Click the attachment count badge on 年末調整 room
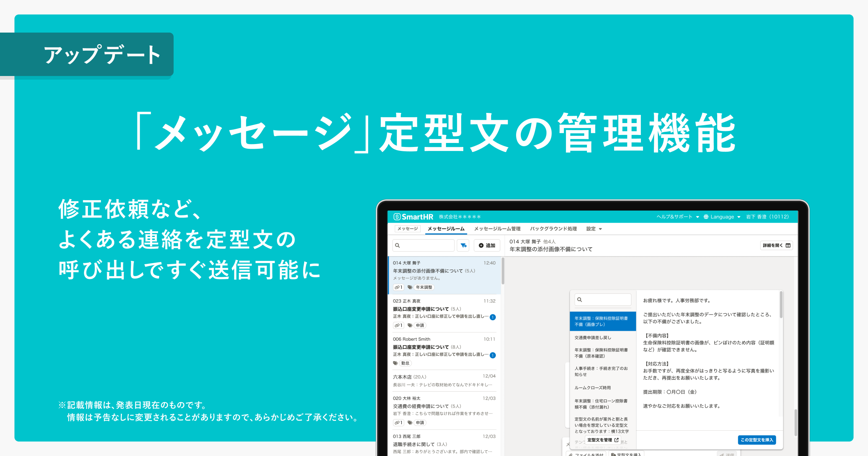This screenshot has height=456, width=868. tap(398, 287)
